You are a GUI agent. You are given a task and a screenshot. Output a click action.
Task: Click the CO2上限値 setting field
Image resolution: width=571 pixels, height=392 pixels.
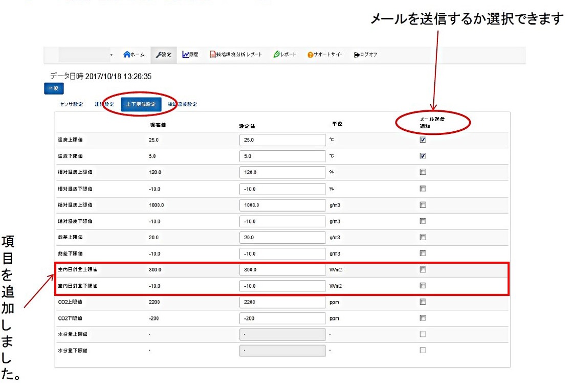[282, 302]
